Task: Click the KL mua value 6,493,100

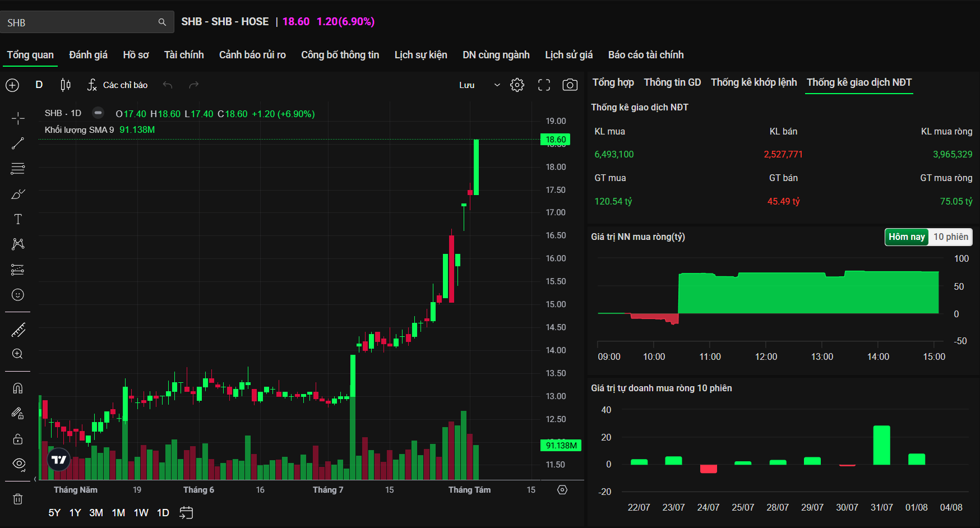Action: pyautogui.click(x=614, y=155)
